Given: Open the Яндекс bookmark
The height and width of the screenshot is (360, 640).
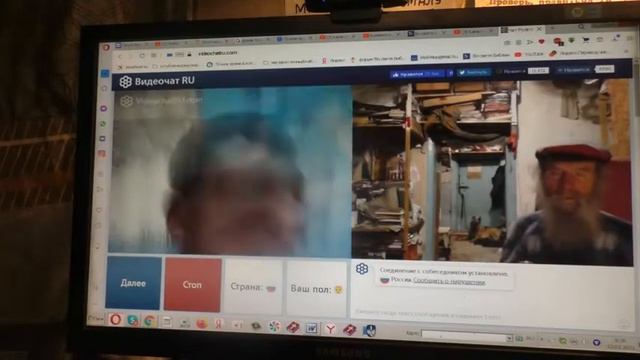Looking at the screenshot, I should (333, 60).
